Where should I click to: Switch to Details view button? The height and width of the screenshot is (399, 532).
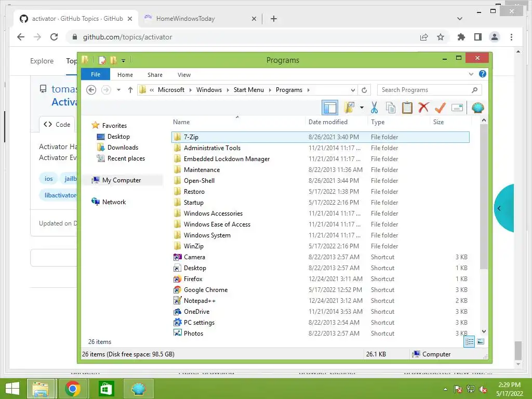pos(469,342)
